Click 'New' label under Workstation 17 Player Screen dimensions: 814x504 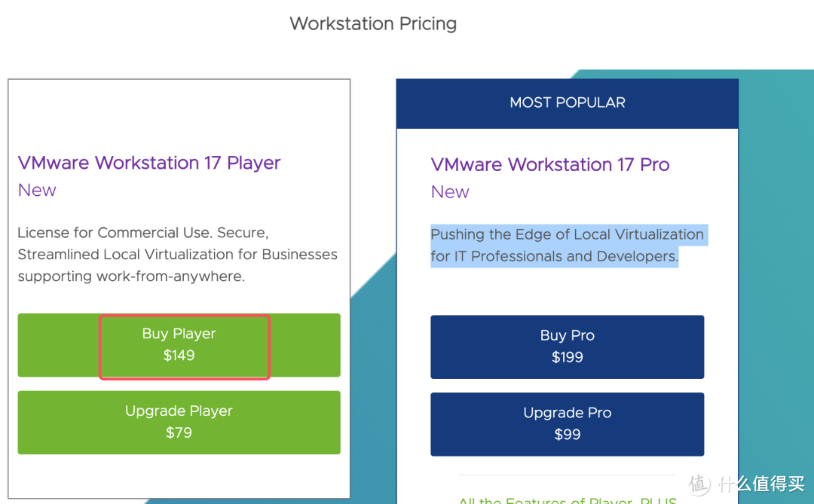click(x=37, y=190)
